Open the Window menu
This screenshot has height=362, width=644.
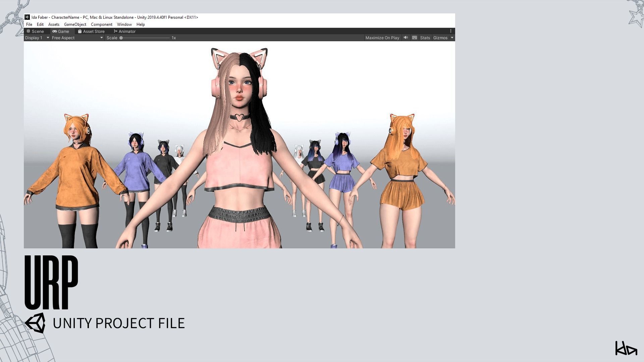tap(124, 24)
